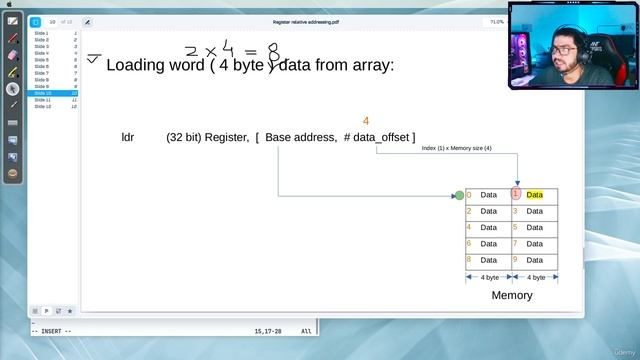
Task: Click the desktop display icon in palette
Action: [13, 157]
